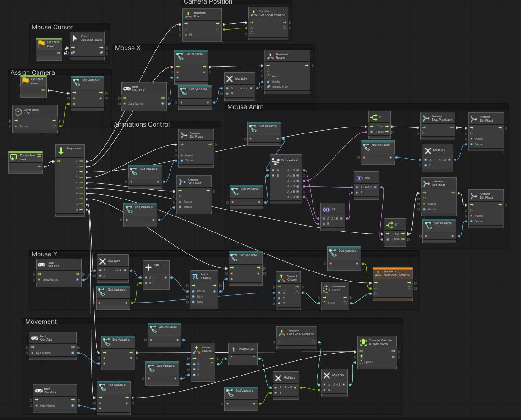Click the Game Object Find cube icon

(18, 112)
